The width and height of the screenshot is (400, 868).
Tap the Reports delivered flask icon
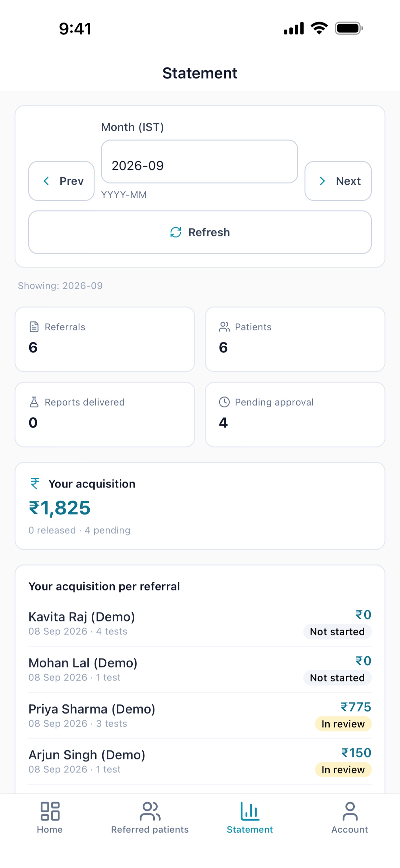click(x=34, y=402)
